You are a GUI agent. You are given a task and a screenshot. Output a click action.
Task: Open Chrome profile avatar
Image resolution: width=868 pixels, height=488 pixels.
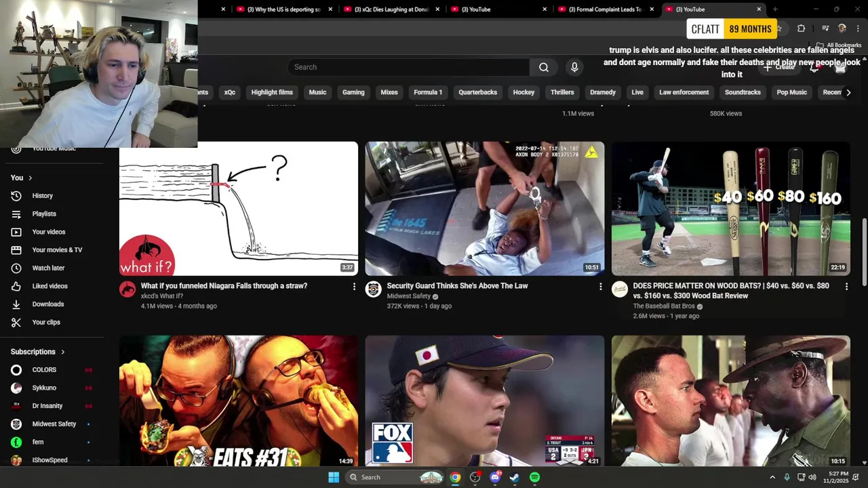842,28
